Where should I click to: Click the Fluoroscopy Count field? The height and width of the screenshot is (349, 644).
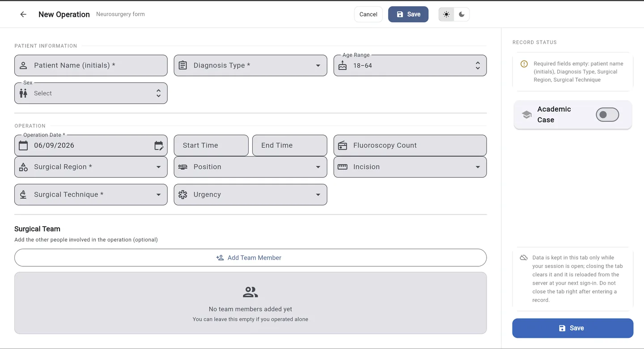410,146
